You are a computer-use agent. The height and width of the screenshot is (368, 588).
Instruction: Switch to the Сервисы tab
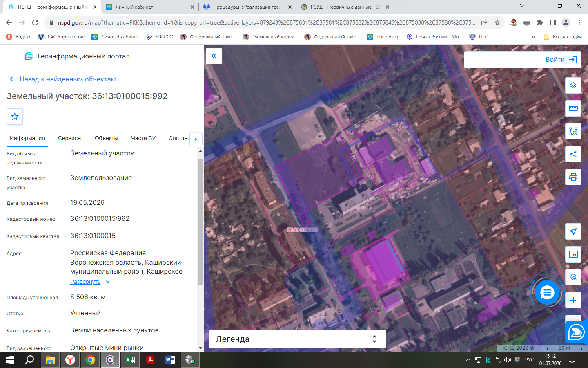tap(70, 138)
